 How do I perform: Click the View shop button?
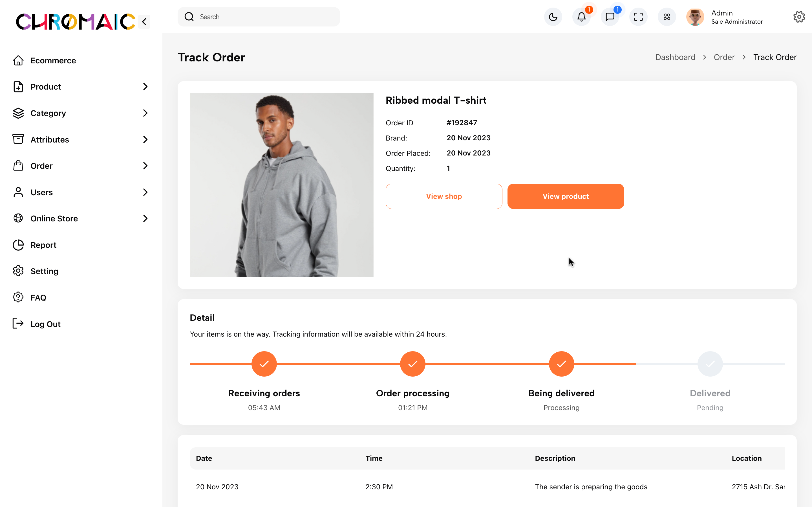(x=444, y=196)
